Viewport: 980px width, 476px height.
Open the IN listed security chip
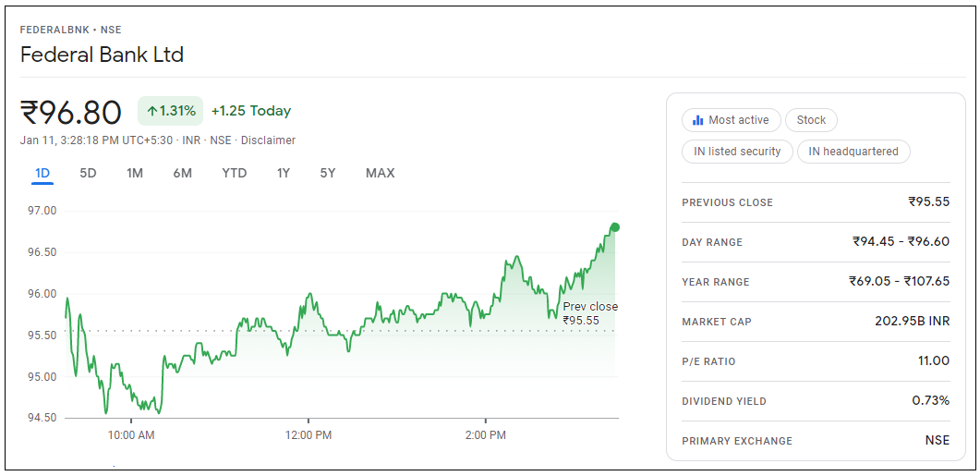coord(737,152)
